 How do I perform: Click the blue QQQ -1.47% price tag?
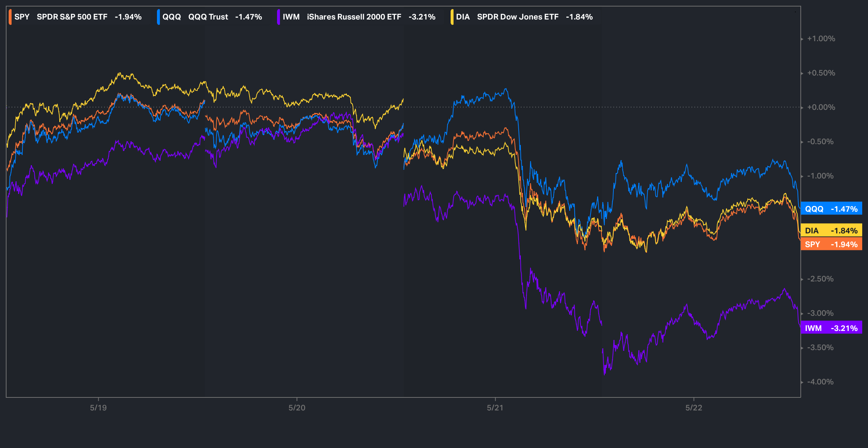coord(831,209)
